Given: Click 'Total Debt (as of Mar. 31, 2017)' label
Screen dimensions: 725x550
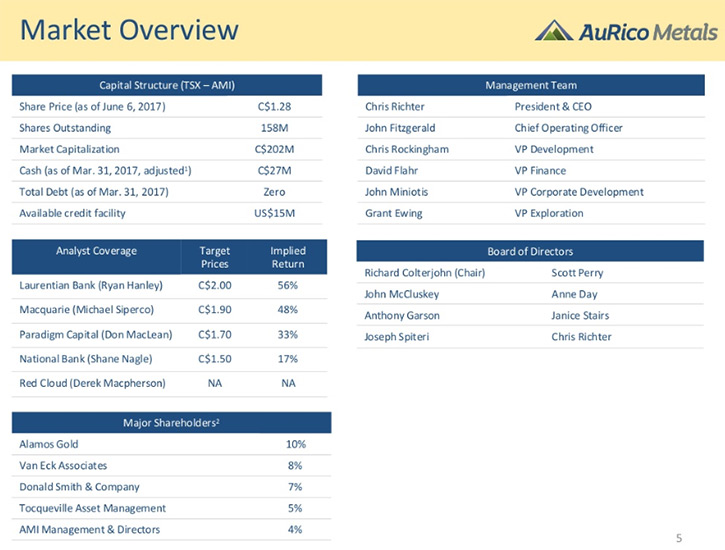Looking at the screenshot, I should point(94,192).
